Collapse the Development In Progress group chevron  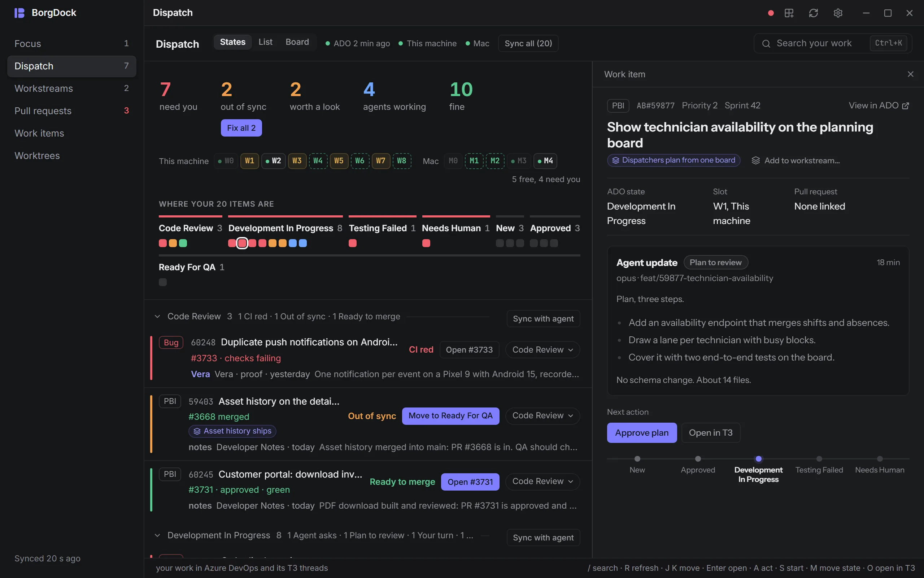(x=157, y=536)
